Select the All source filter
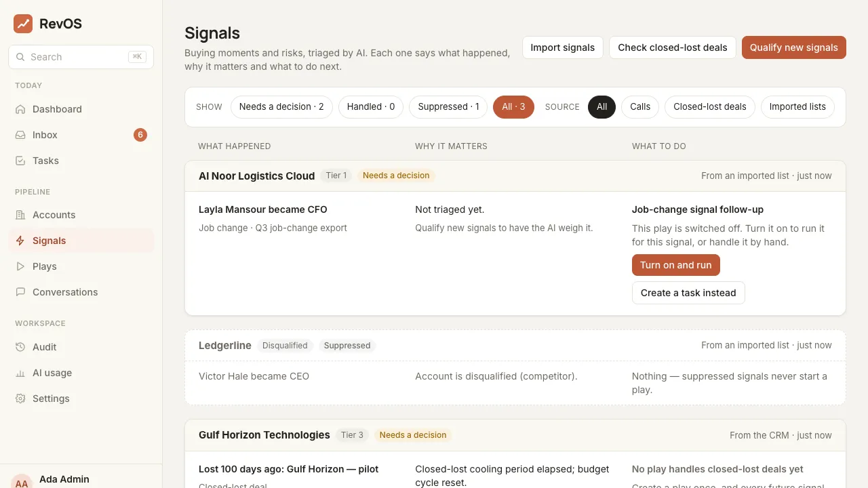The width and height of the screenshot is (868, 488). 602,106
